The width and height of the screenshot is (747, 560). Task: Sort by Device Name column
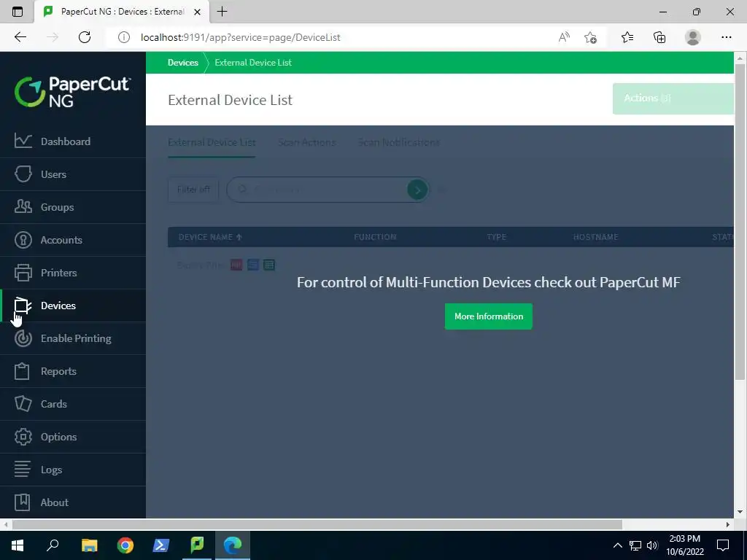pos(210,237)
